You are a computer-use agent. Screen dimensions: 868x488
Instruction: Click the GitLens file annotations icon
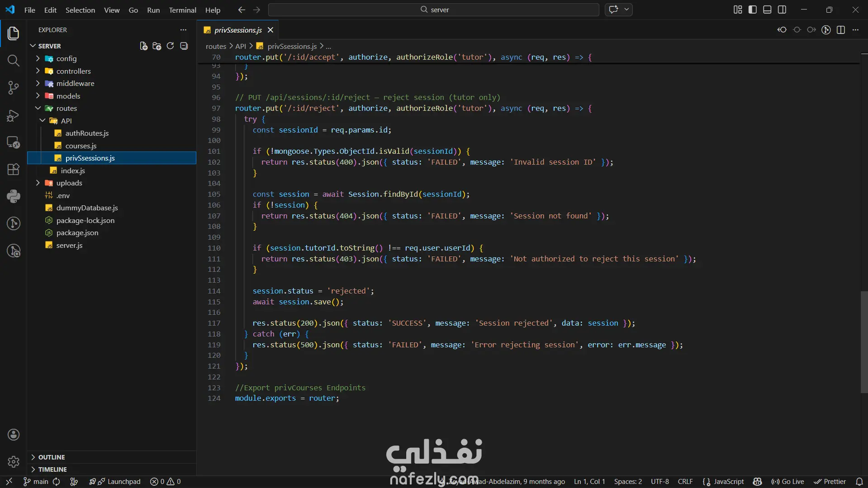826,30
